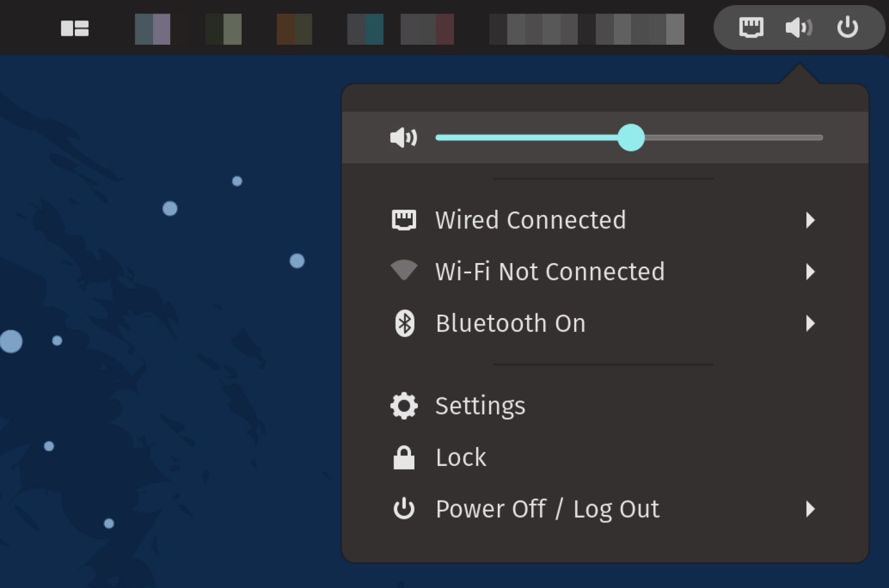Select Power Off / Log Out menu entry
The width and height of the screenshot is (889, 588).
click(x=547, y=509)
